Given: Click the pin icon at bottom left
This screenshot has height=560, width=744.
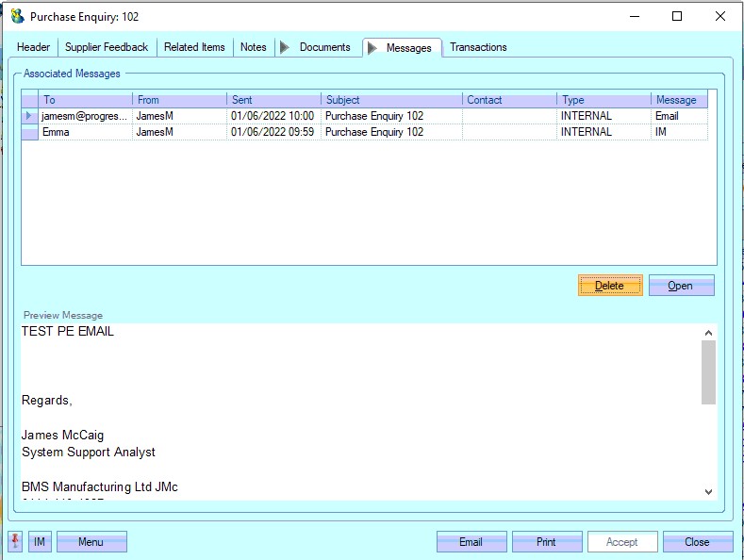Looking at the screenshot, I should [16, 542].
